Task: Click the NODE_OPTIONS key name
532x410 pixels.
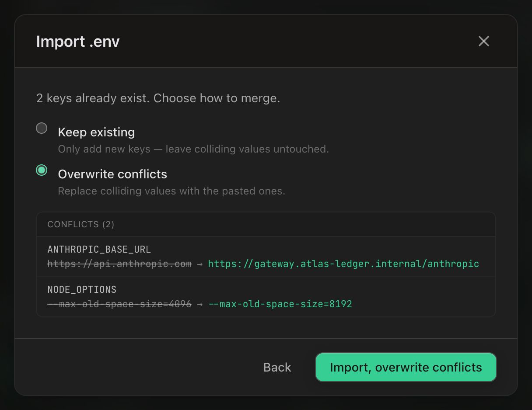Action: [82, 289]
